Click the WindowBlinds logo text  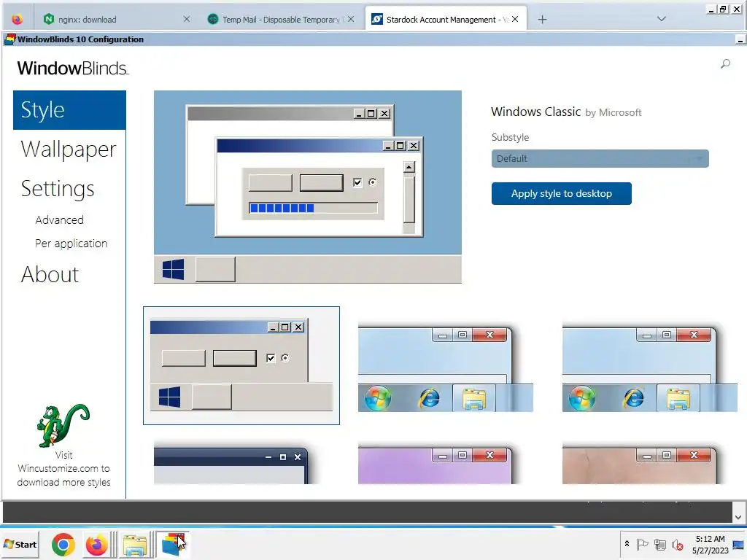[73, 68]
